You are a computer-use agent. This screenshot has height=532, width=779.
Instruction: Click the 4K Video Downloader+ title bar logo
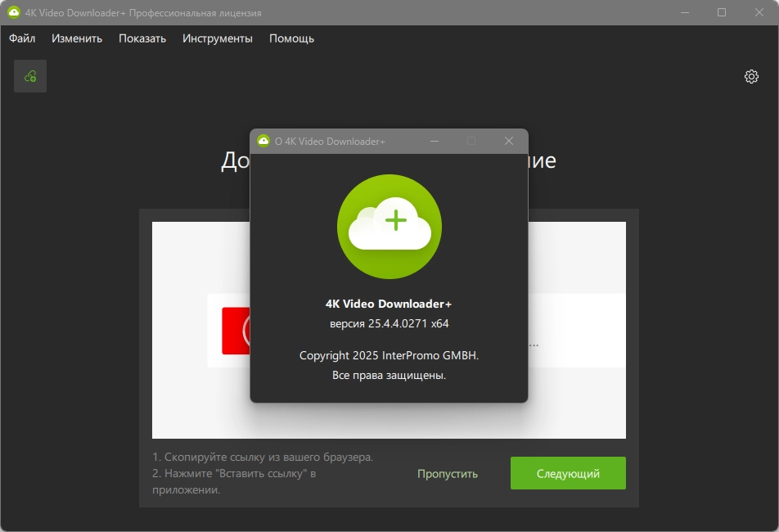coord(14,12)
